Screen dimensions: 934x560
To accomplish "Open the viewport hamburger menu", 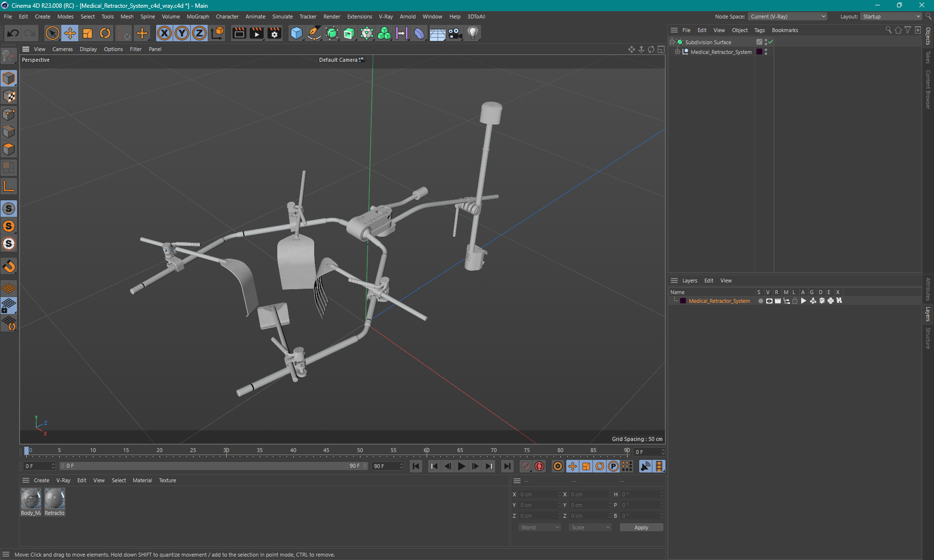I will tap(26, 49).
